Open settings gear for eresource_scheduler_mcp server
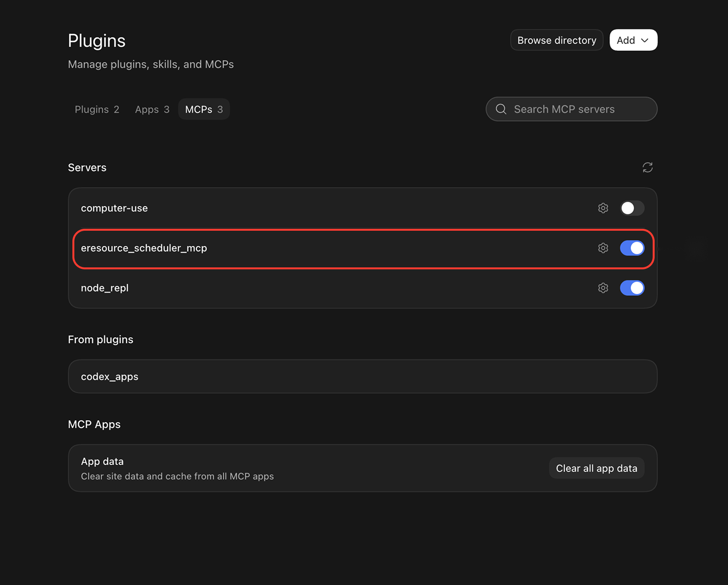 pyautogui.click(x=603, y=248)
